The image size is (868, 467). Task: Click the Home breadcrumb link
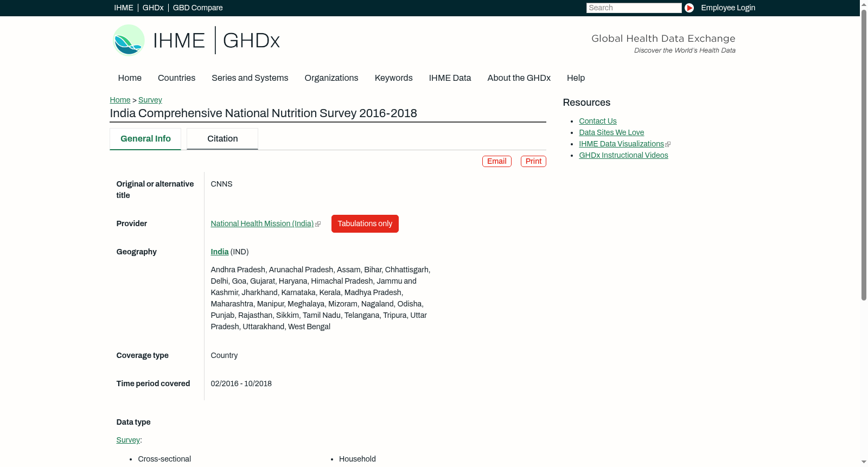tap(120, 100)
